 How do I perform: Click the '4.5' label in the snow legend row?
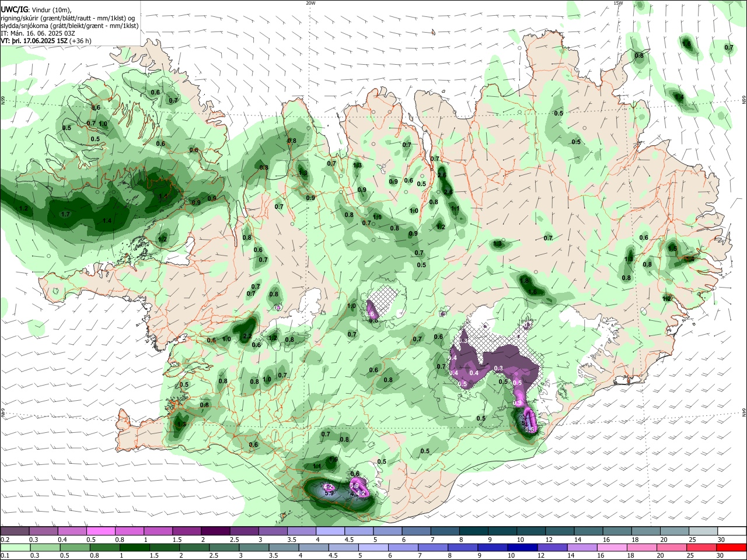[349, 540]
